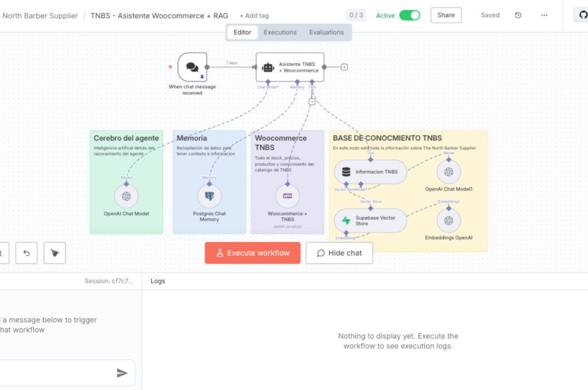The height and width of the screenshot is (390, 588).
Task: Open workflow history clock icon
Action: [x=518, y=15]
